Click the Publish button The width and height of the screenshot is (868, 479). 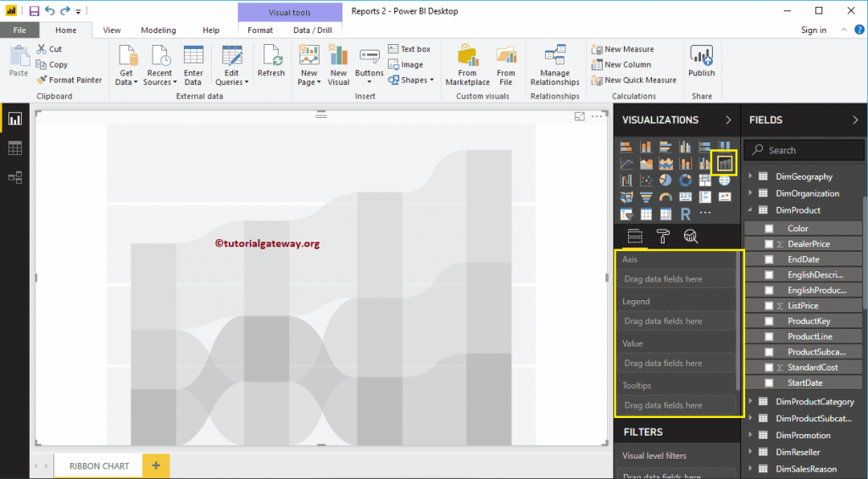(x=701, y=61)
